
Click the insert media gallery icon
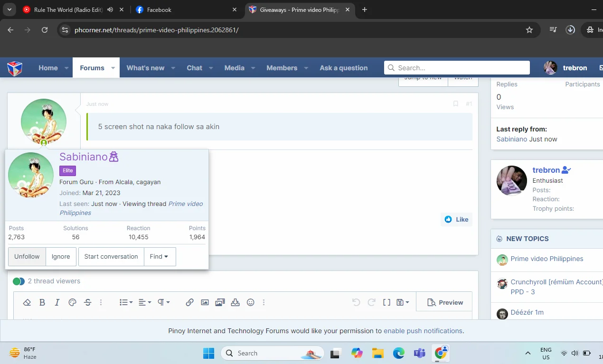220,302
